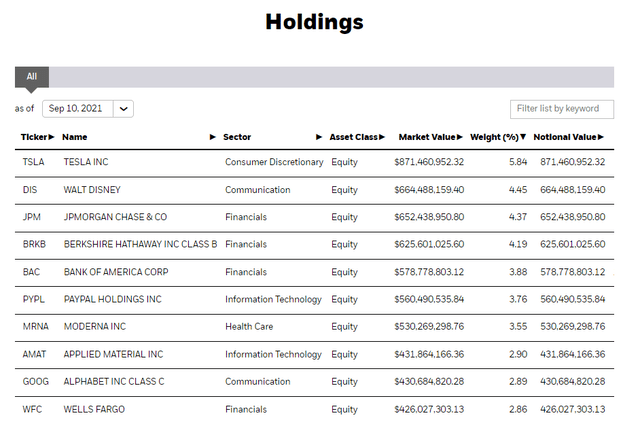This screenshot has width=640, height=422.
Task: Select the MRNA ticker cell
Action: [x=36, y=327]
